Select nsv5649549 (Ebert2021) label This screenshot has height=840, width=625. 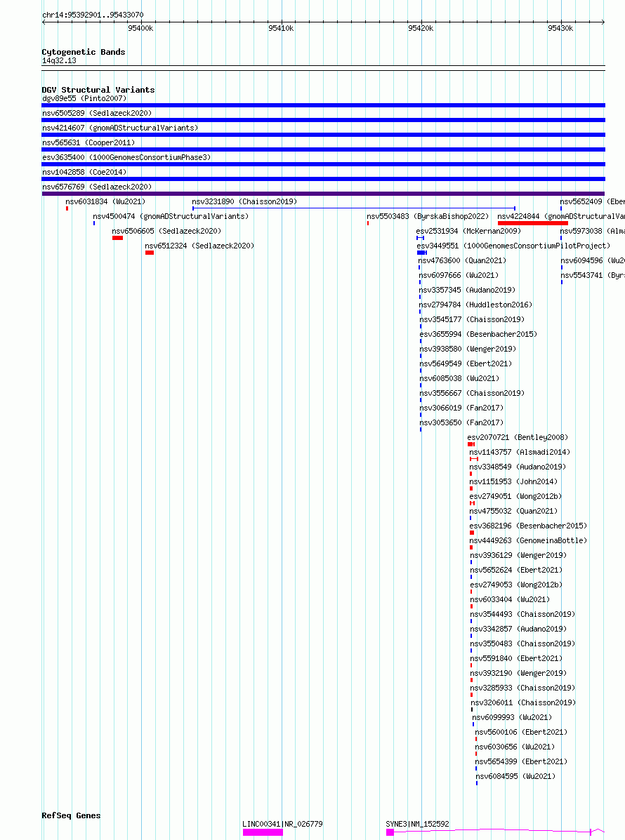pos(466,364)
